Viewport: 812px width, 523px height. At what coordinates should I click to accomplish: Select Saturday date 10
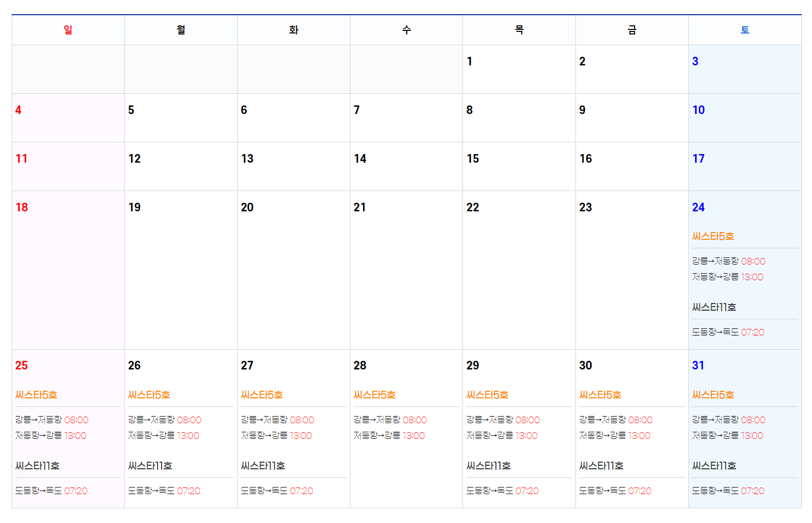pyautogui.click(x=699, y=110)
